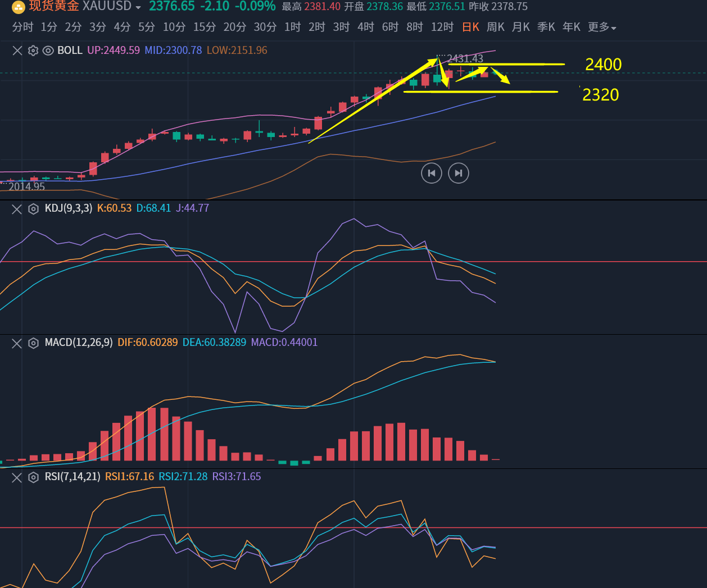Click the MACD DIF:60.60289 value
This screenshot has width=707, height=588.
[148, 343]
